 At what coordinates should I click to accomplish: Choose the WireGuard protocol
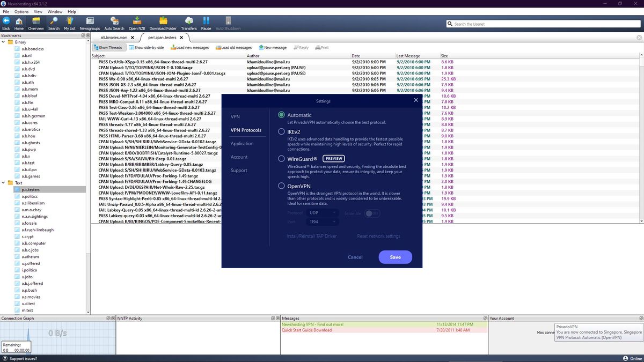(281, 158)
